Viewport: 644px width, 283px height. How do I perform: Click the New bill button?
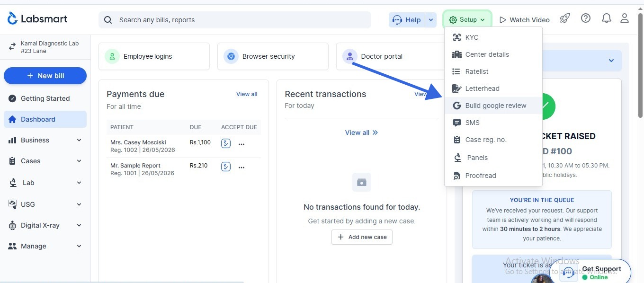pyautogui.click(x=45, y=76)
